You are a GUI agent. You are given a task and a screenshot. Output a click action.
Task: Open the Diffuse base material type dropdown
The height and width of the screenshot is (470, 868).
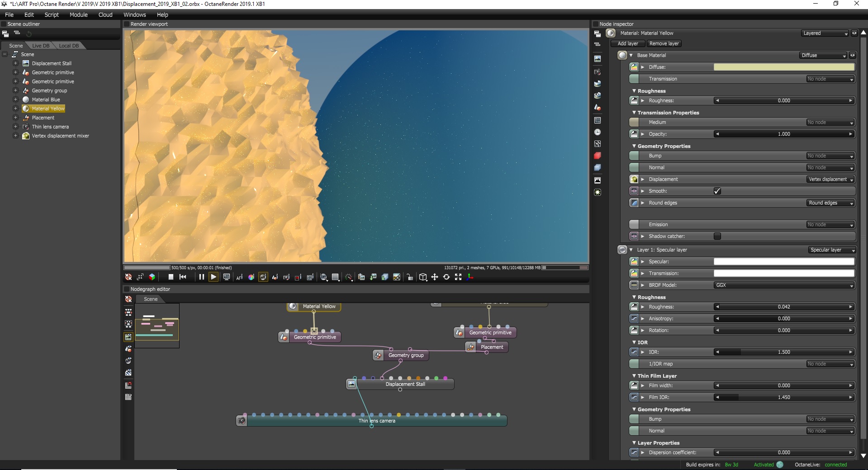pyautogui.click(x=823, y=55)
